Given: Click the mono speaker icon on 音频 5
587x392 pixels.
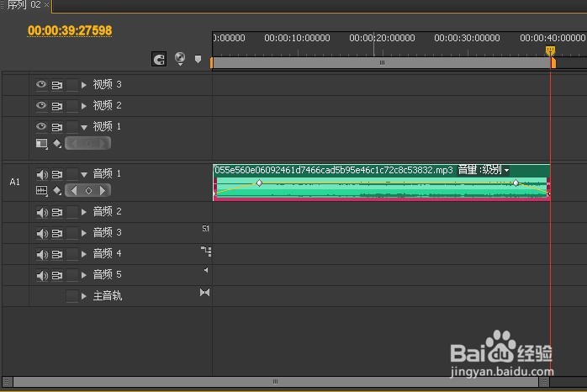Looking at the screenshot, I should point(206,270).
